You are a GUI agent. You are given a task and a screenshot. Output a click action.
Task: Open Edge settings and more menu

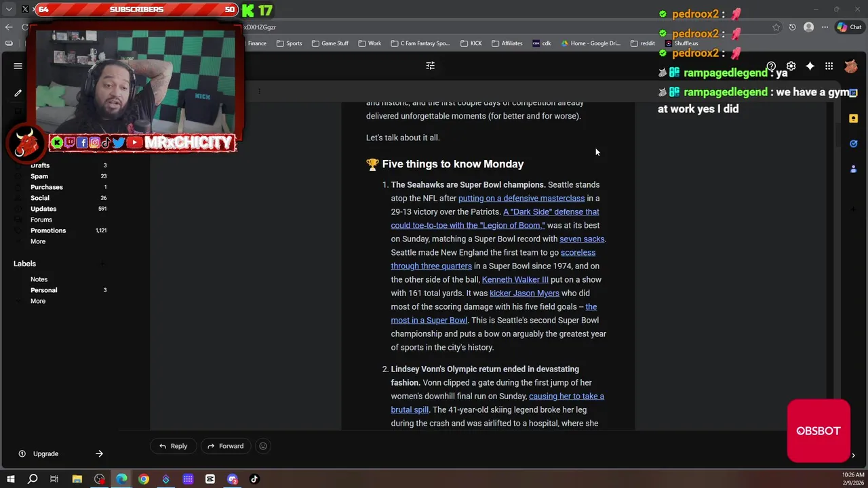(x=825, y=27)
